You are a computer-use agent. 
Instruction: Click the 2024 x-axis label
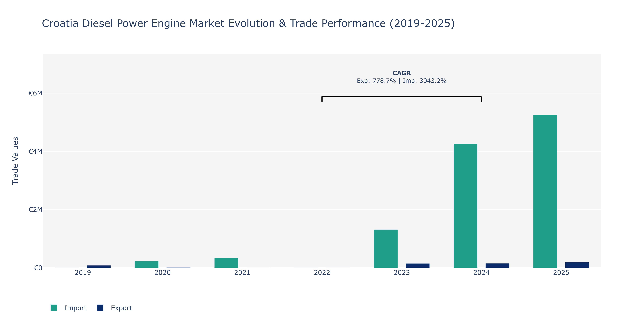(x=482, y=272)
